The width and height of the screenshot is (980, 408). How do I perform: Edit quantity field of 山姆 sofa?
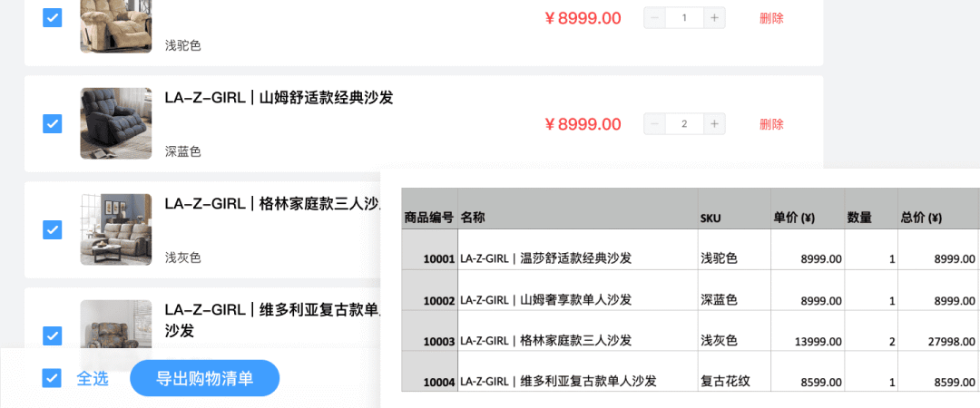pos(684,123)
